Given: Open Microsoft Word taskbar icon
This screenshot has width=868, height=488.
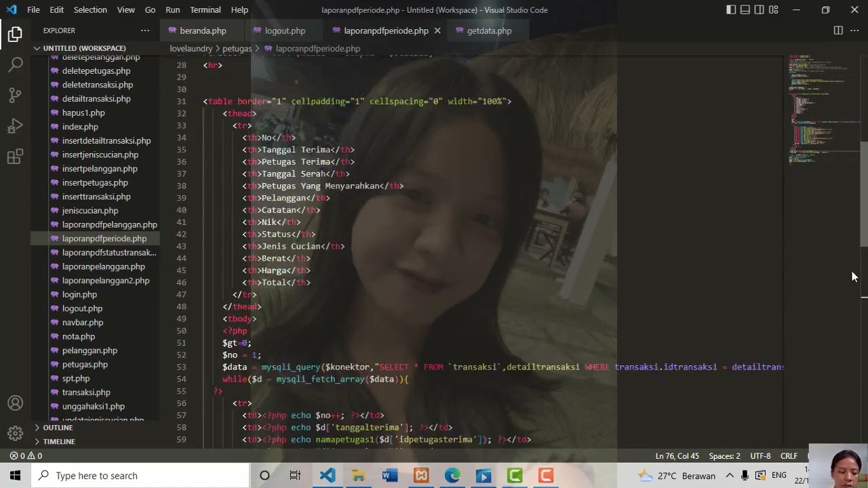Looking at the screenshot, I should (x=390, y=475).
